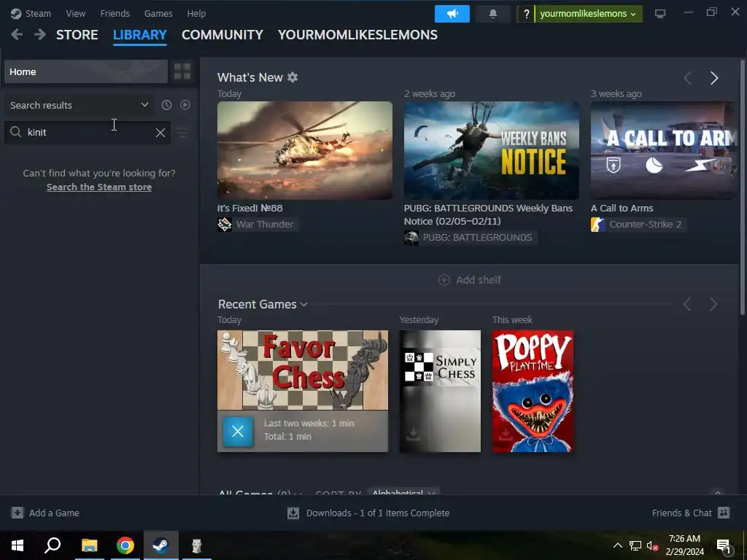Sort by recent activity clock icon
This screenshot has width=747, height=560.
[x=166, y=105]
